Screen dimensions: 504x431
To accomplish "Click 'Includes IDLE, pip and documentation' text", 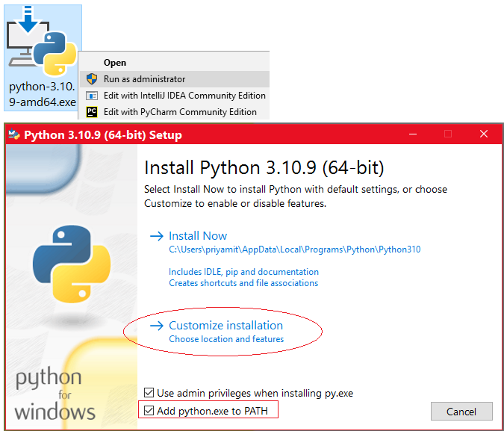I will [x=243, y=272].
